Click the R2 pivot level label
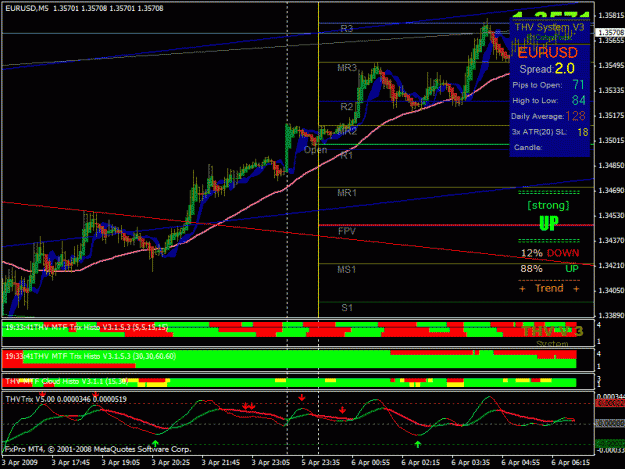625x469 pixels. coord(347,107)
